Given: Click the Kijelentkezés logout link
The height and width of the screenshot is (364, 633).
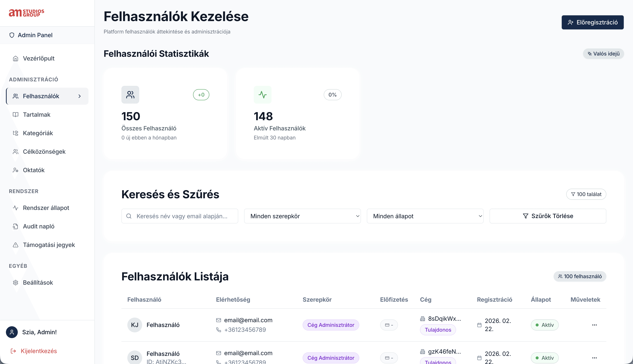Looking at the screenshot, I should pyautogui.click(x=38, y=351).
